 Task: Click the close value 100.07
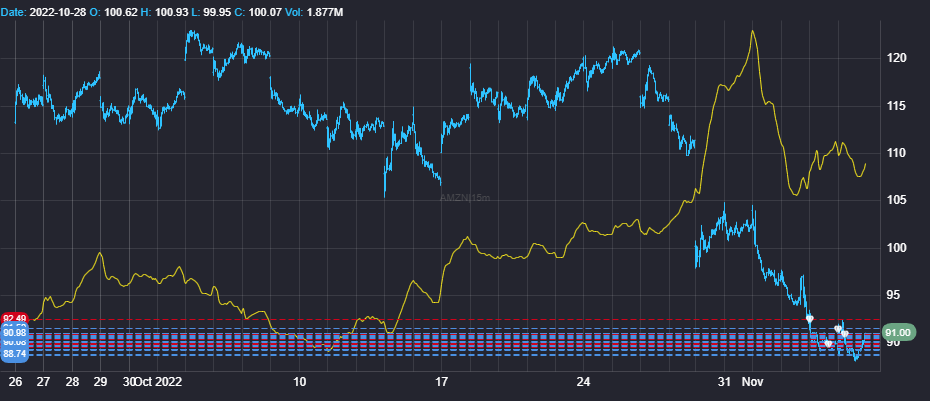[x=263, y=12]
